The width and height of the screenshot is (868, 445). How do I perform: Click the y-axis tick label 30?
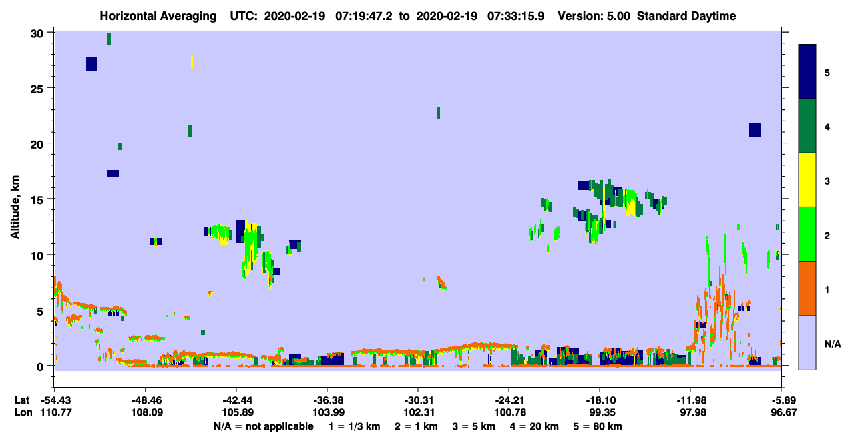(x=38, y=33)
